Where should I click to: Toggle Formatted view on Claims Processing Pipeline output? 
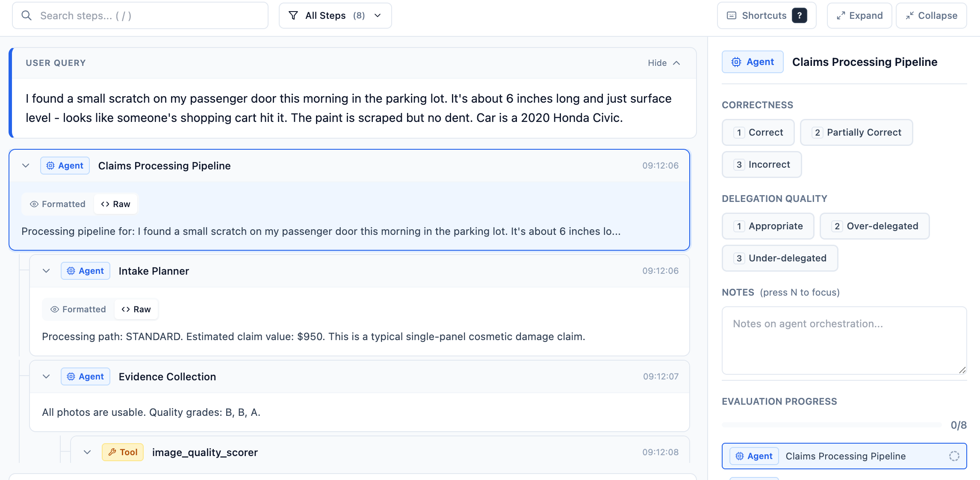[x=56, y=204]
